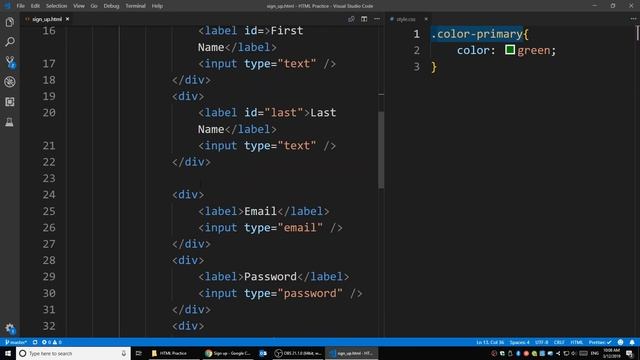The width and height of the screenshot is (640, 360).
Task: Open the Terminal menu
Action: (135, 6)
